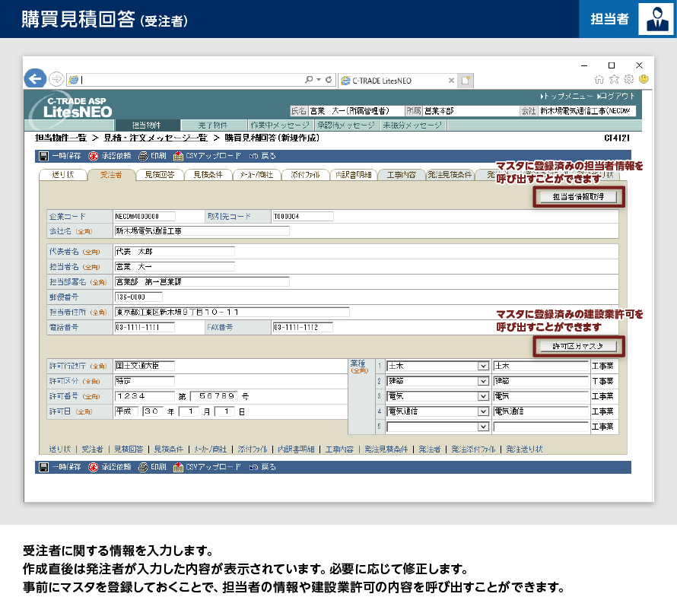Click the 会社名 input field
Viewport: 677px width, 616px height.
pyautogui.click(x=202, y=231)
